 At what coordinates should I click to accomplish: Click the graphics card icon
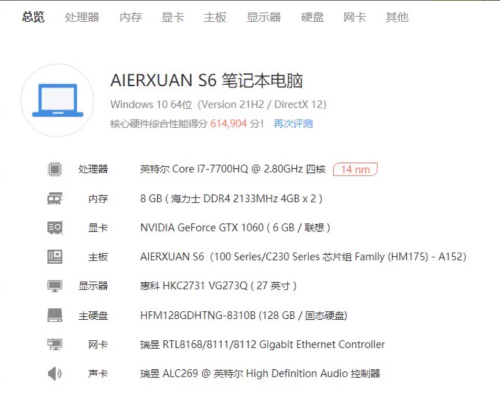(x=55, y=228)
